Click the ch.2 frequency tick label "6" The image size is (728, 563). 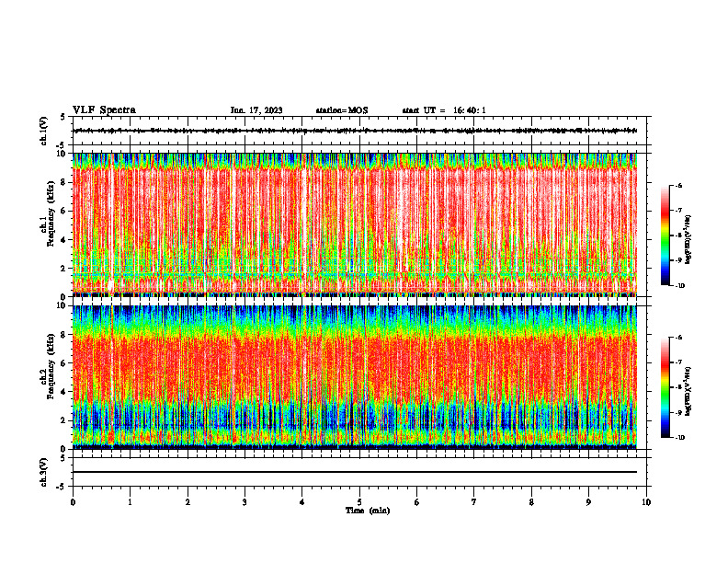click(x=63, y=363)
